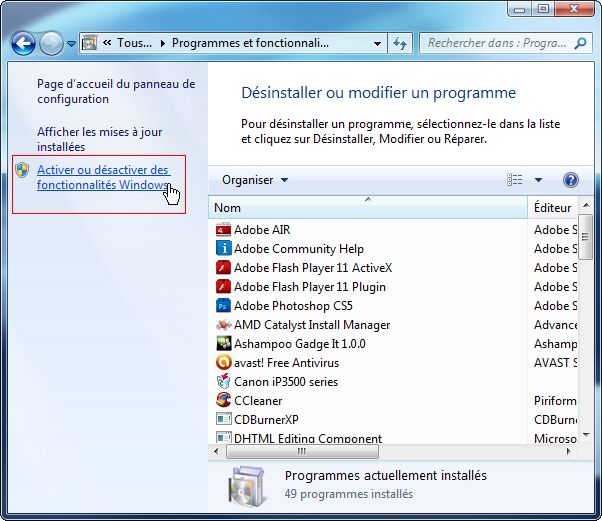Sort list by the Éditeur column header

552,208
